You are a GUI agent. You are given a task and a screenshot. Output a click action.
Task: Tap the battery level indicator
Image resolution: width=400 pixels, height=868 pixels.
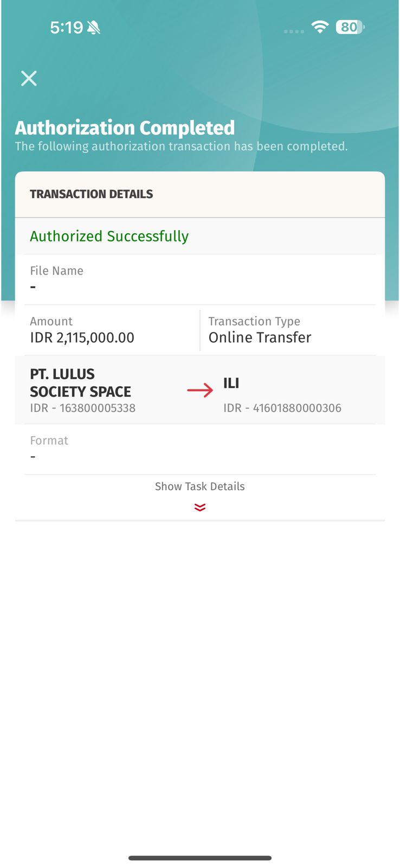click(349, 27)
